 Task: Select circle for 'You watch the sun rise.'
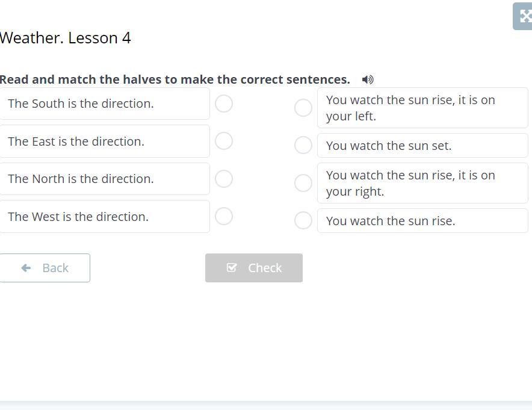(303, 220)
